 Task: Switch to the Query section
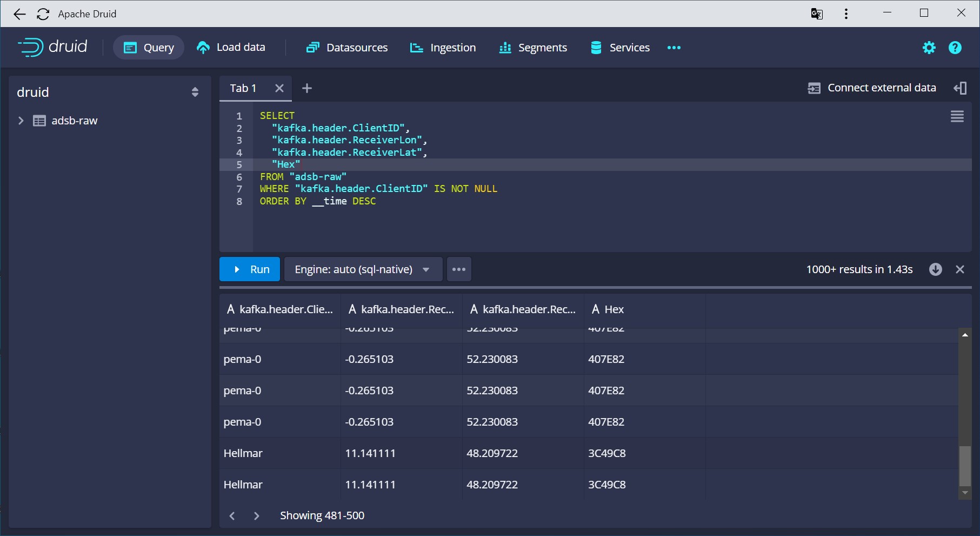point(148,47)
